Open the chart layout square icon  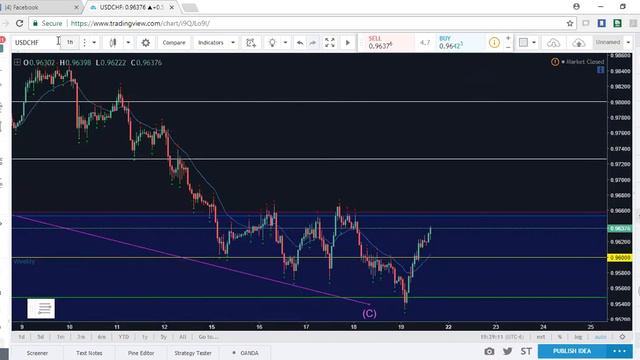click(523, 42)
